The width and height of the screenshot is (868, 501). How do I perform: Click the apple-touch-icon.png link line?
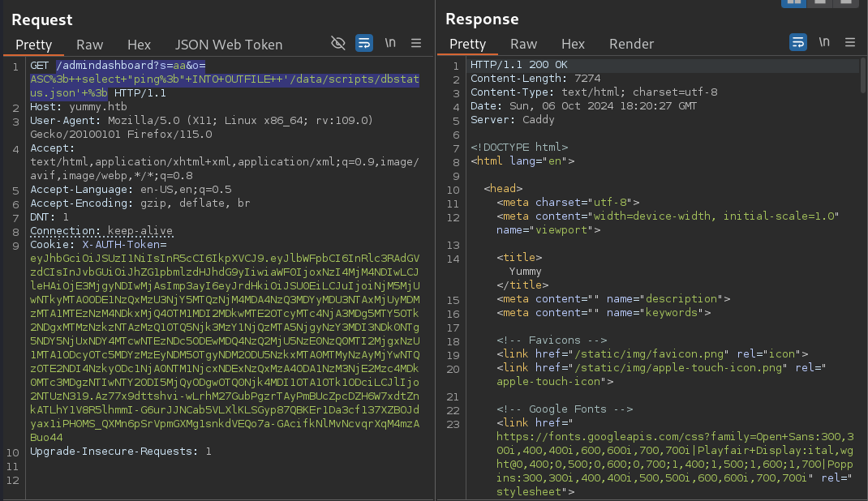pos(661,375)
